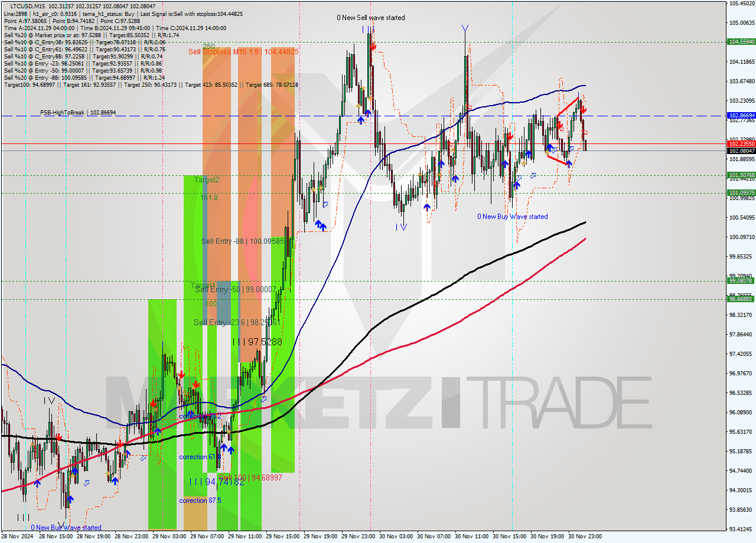Click the 28 Nov 15:00 time label
756x543 pixels.
tap(56, 537)
